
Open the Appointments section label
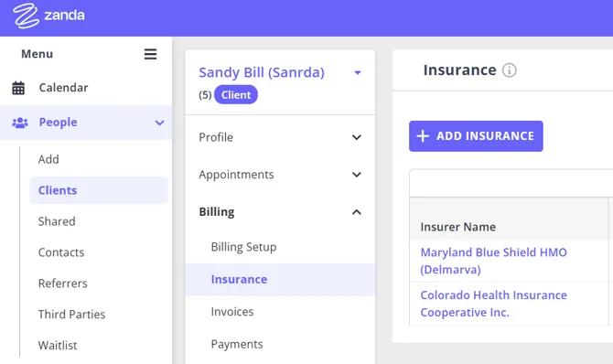[236, 175]
